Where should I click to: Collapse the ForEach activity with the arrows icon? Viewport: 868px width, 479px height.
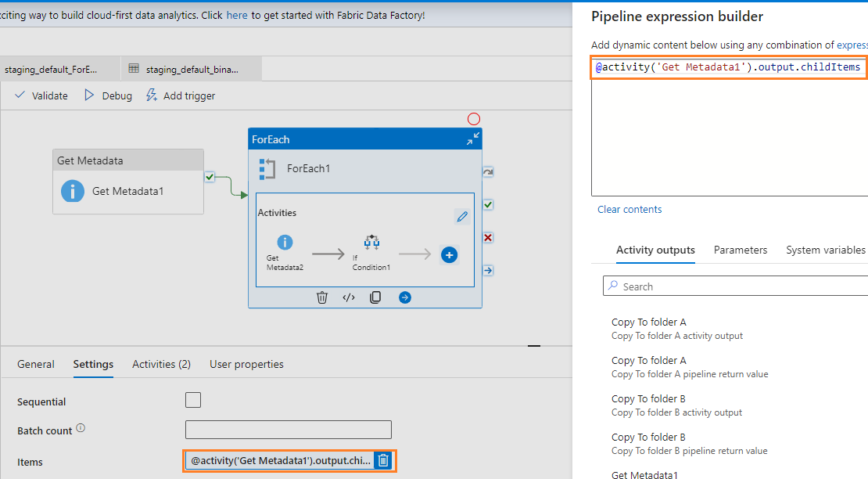473,139
